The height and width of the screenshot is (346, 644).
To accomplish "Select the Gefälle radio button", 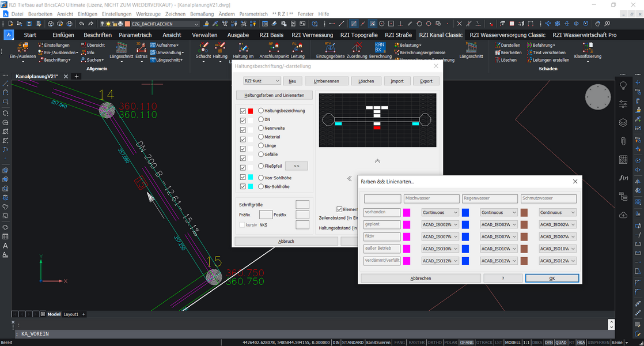I will (261, 155).
